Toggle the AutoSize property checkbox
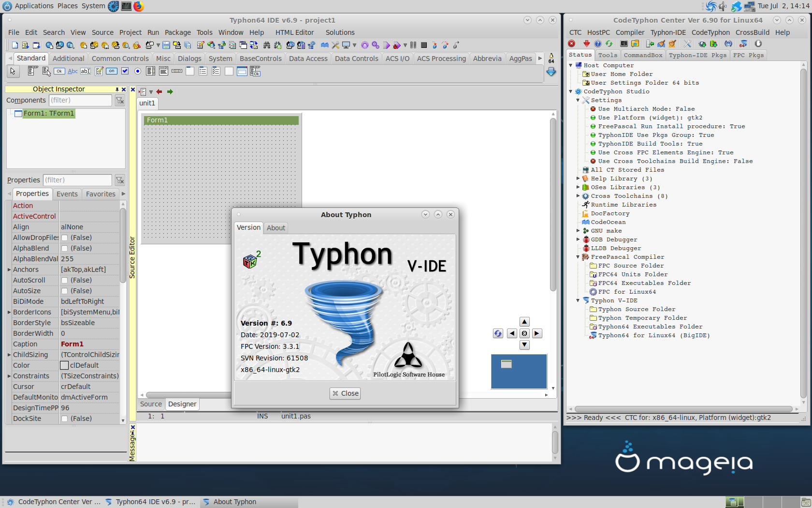Viewport: 812px width, 508px height. coord(64,291)
